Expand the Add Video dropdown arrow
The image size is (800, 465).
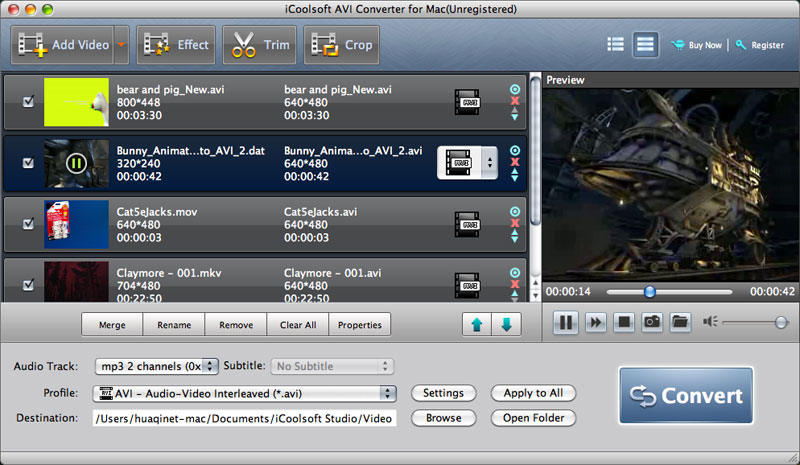click(x=122, y=44)
